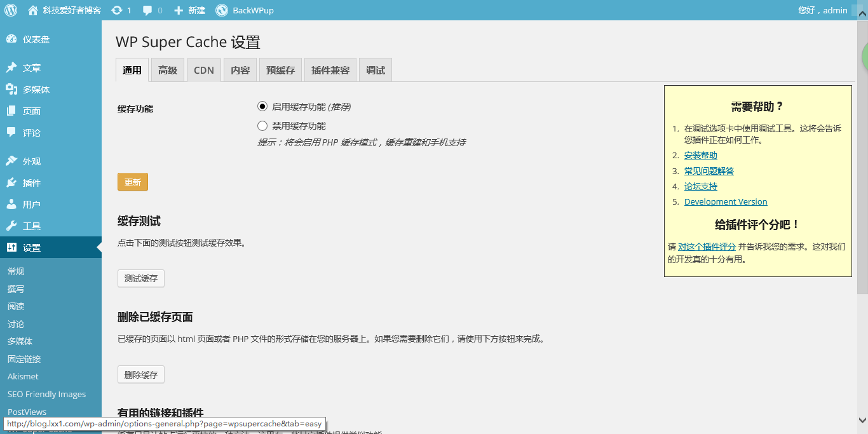Screen dimensions: 868x434
Task: Click the 设置 settings sliders icon
Action: [11, 248]
